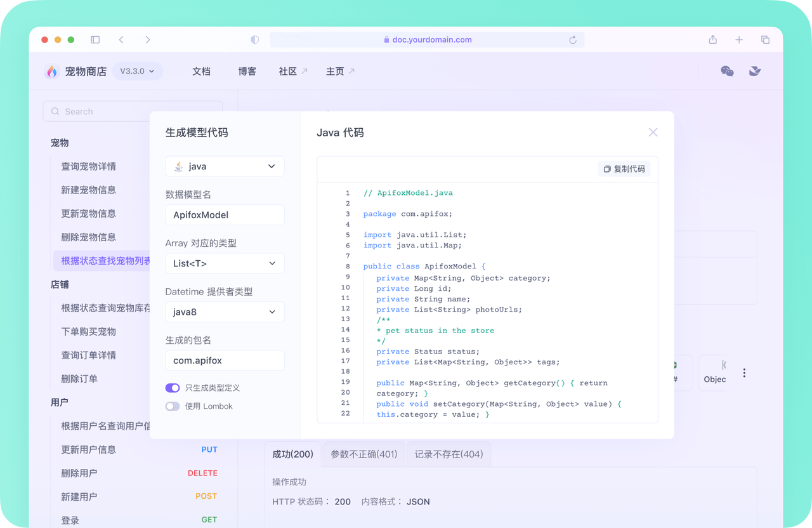Image resolution: width=812 pixels, height=528 pixels.
Task: Show the tab overview icon
Action: coord(765,39)
